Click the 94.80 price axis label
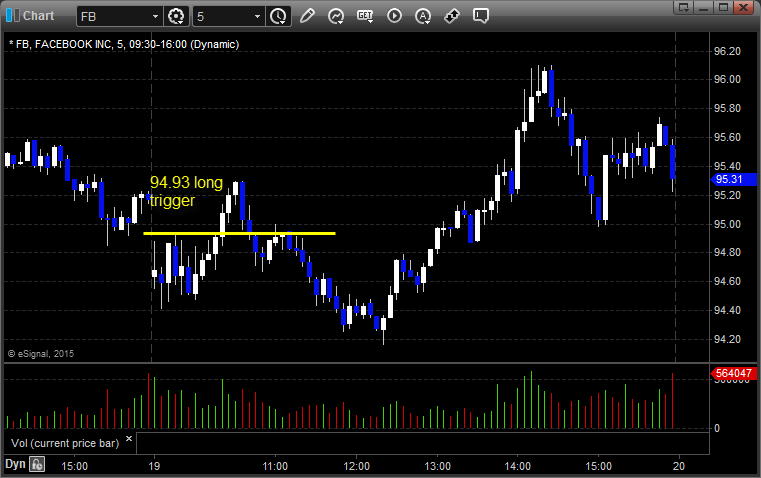This screenshot has width=761, height=478. pos(727,252)
